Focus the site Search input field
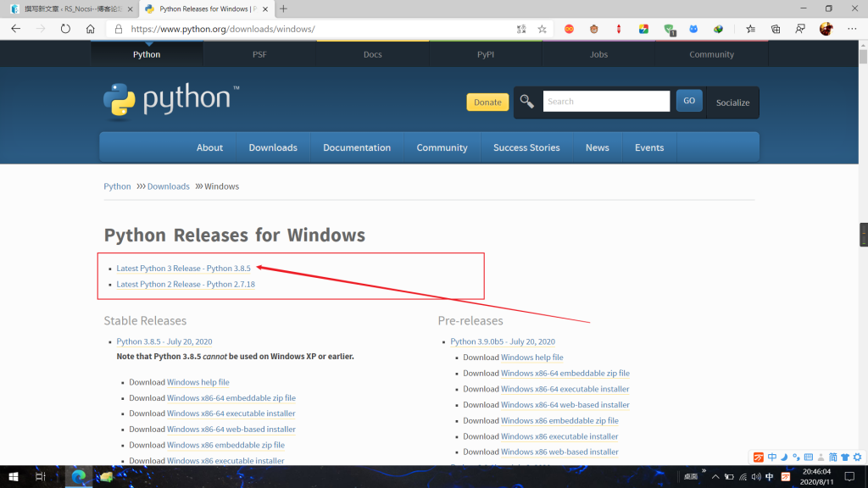Image resolution: width=868 pixels, height=488 pixels. point(606,102)
